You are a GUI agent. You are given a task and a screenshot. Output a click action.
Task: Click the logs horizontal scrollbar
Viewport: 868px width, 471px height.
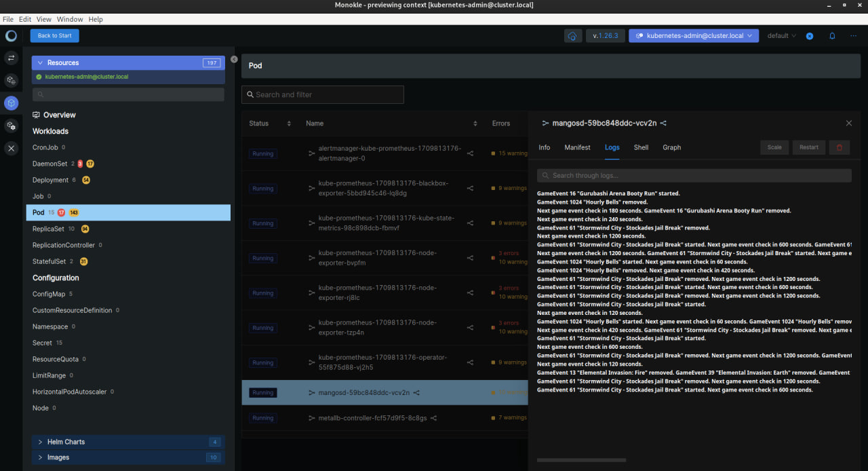pyautogui.click(x=581, y=460)
